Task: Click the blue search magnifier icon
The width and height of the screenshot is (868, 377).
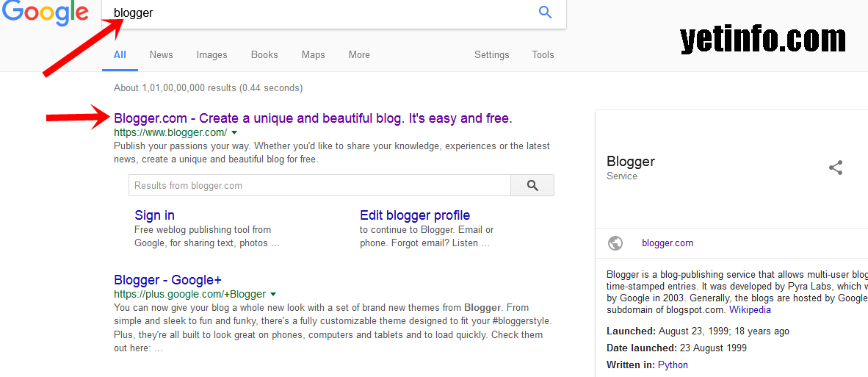Action: (x=545, y=12)
